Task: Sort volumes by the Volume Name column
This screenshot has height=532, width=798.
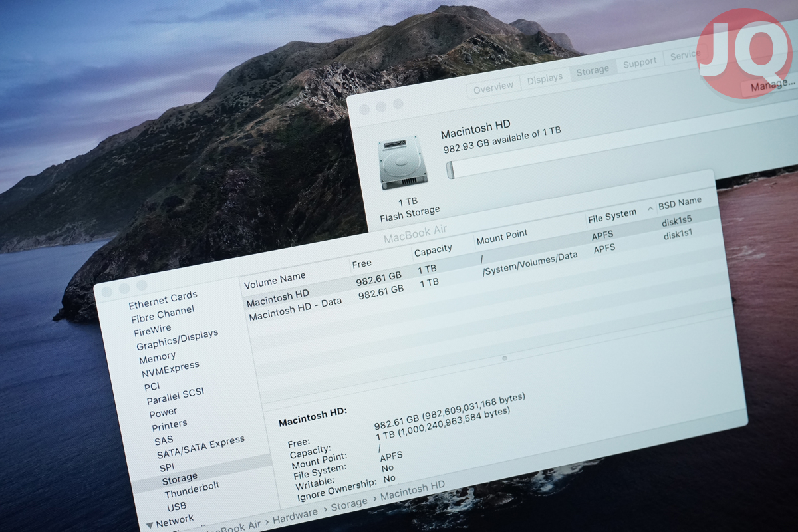Action: point(275,281)
